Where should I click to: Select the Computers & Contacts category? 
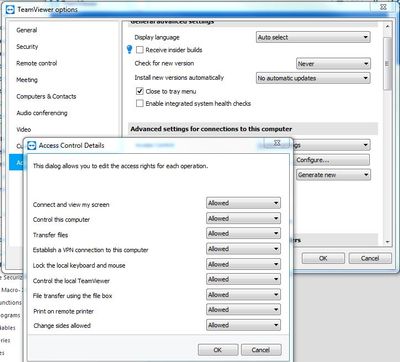point(46,96)
